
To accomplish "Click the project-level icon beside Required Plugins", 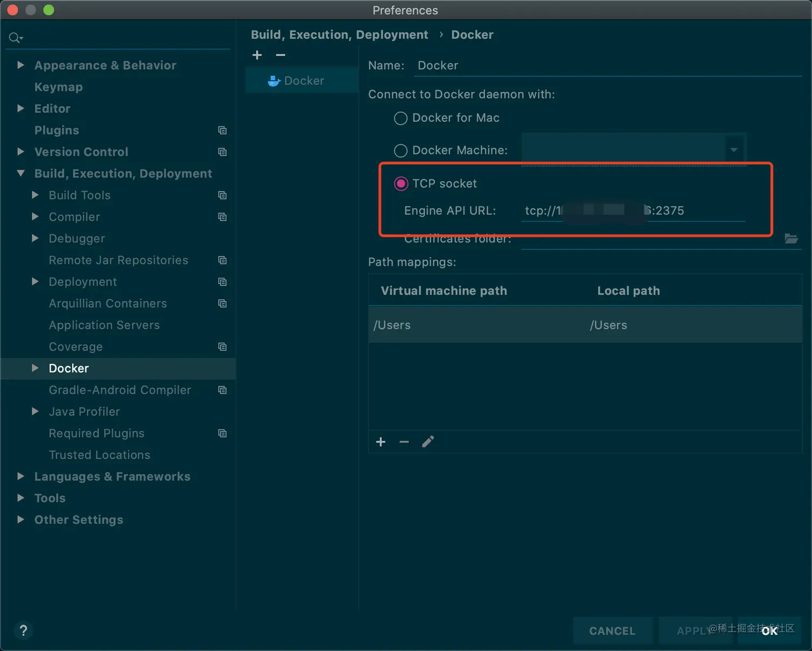I will tap(222, 433).
